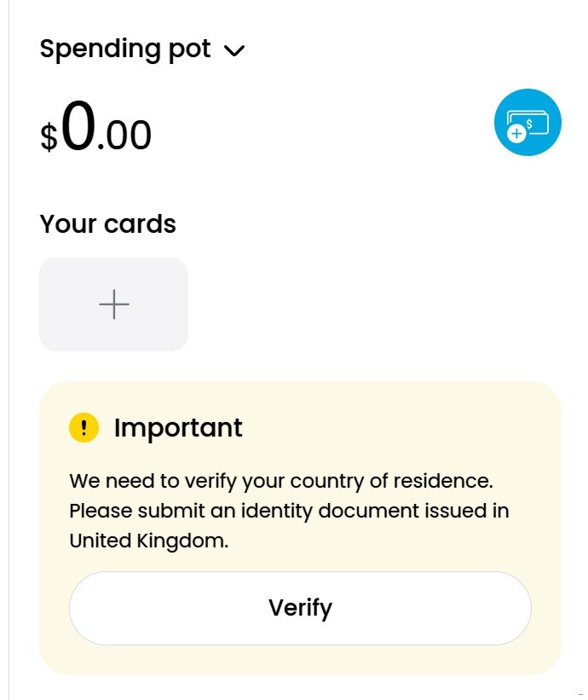The height and width of the screenshot is (700, 588).
Task: Click the "United Kingdom" text
Action: (x=148, y=541)
